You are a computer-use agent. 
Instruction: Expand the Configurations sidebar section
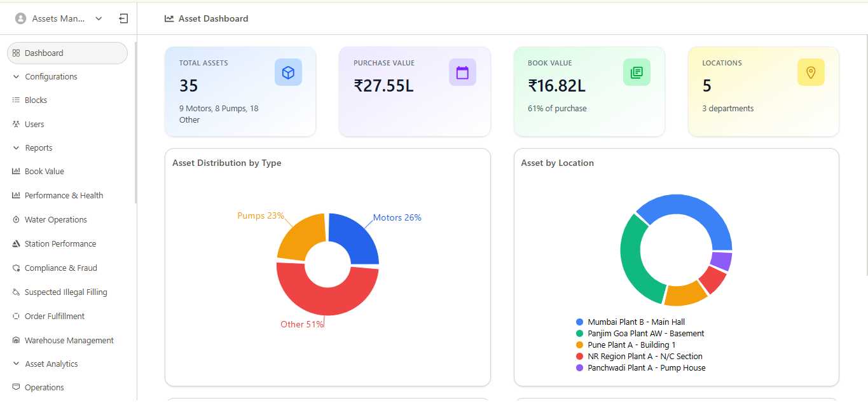point(51,77)
